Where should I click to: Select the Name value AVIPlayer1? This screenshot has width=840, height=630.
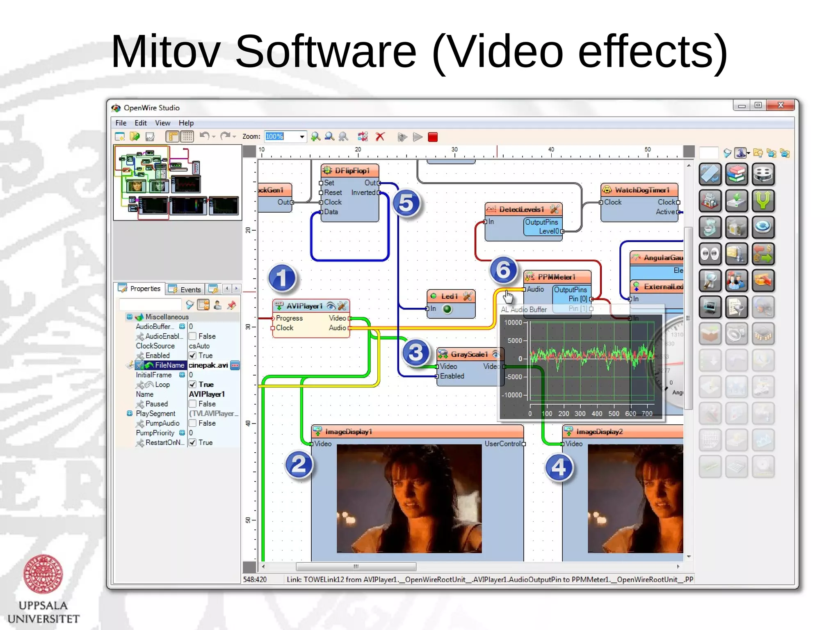coord(207,394)
